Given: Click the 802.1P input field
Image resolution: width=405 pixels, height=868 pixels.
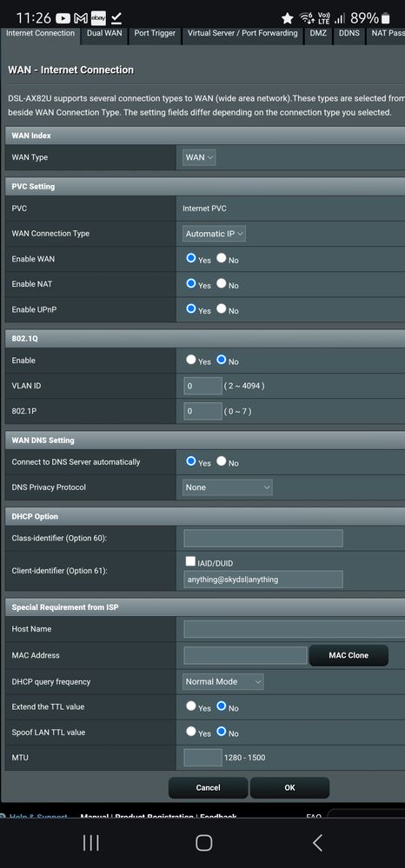Looking at the screenshot, I should pyautogui.click(x=202, y=411).
